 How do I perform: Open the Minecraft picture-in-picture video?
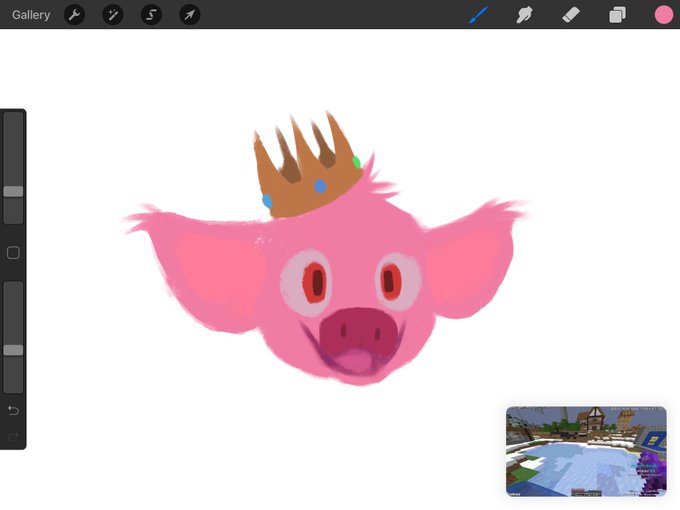coord(586,451)
